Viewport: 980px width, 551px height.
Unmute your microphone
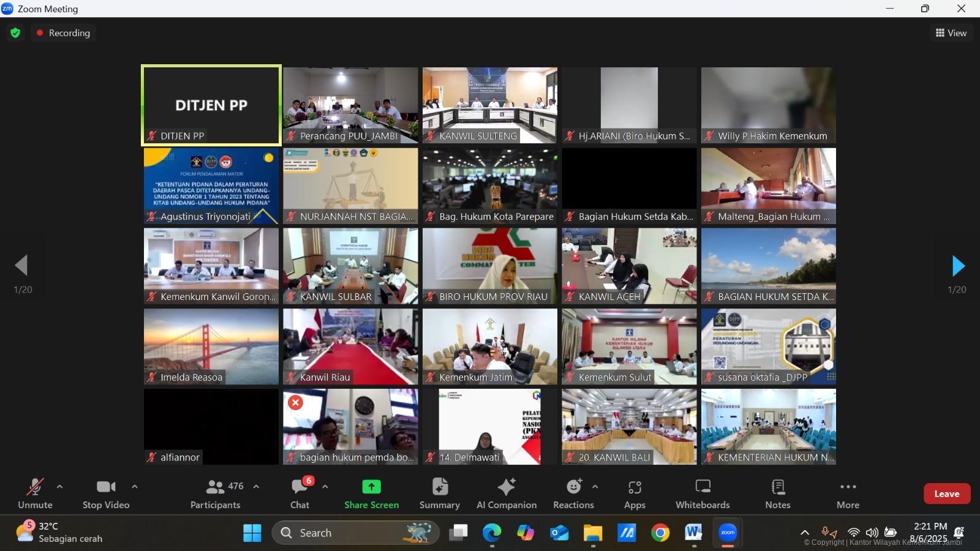tap(34, 493)
